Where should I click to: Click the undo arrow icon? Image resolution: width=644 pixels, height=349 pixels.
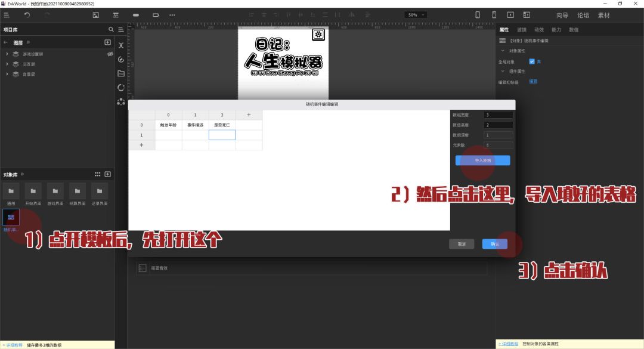(x=27, y=15)
